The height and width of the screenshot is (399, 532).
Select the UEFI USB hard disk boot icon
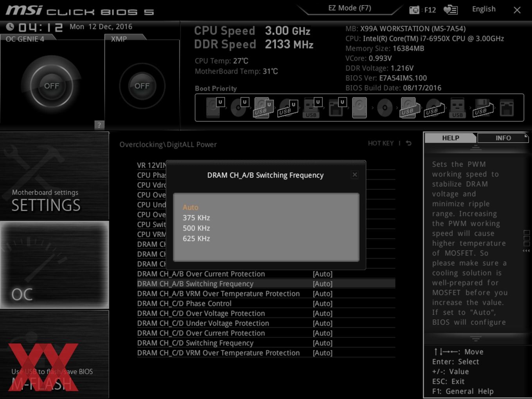click(x=263, y=108)
